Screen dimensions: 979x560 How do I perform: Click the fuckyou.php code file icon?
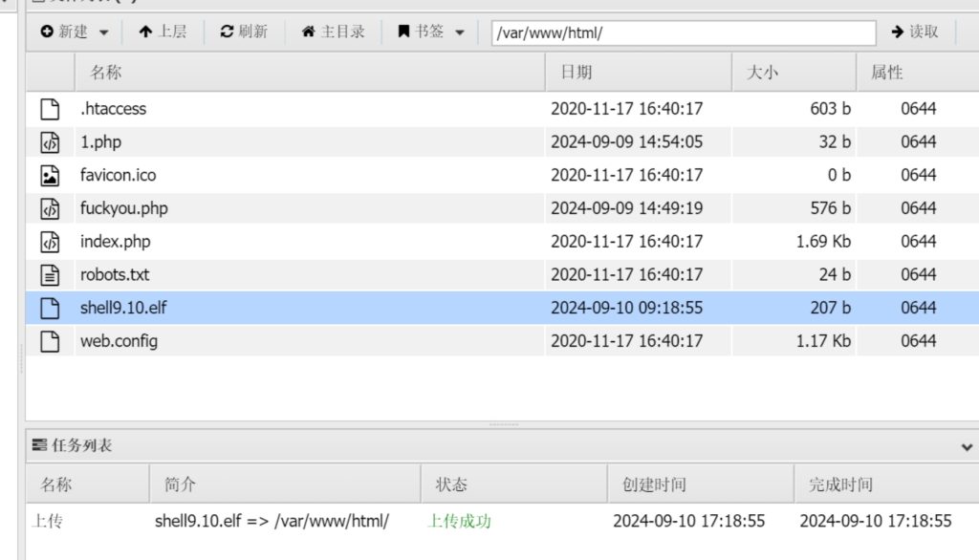coord(50,208)
